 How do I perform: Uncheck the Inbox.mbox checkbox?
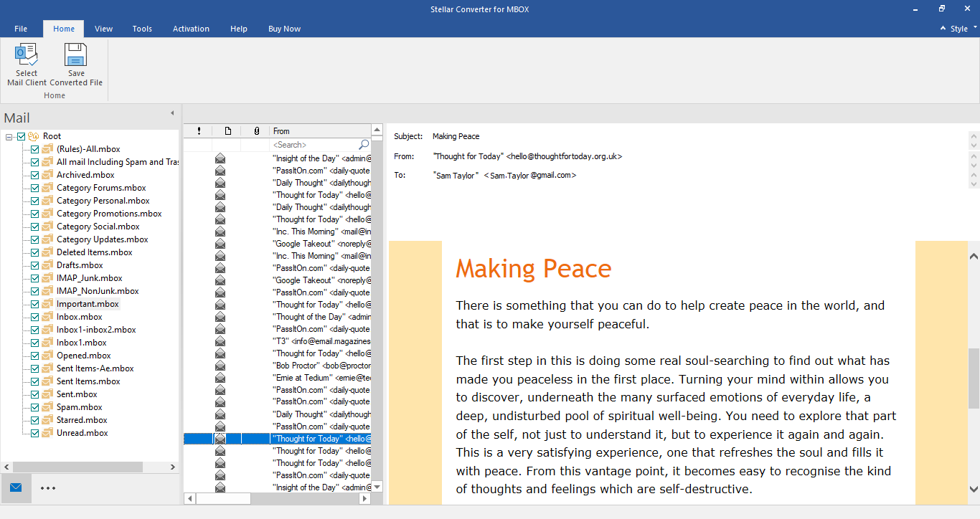click(34, 317)
